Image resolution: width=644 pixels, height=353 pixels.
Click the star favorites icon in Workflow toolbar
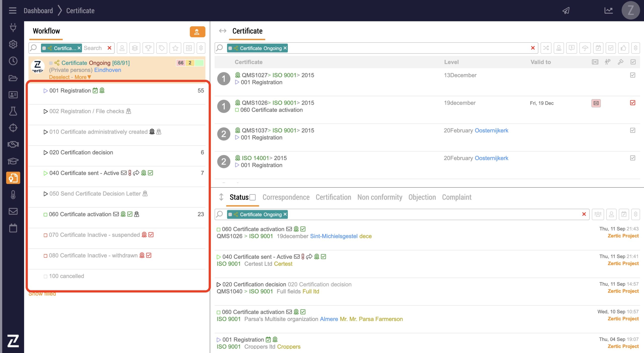[x=175, y=48]
